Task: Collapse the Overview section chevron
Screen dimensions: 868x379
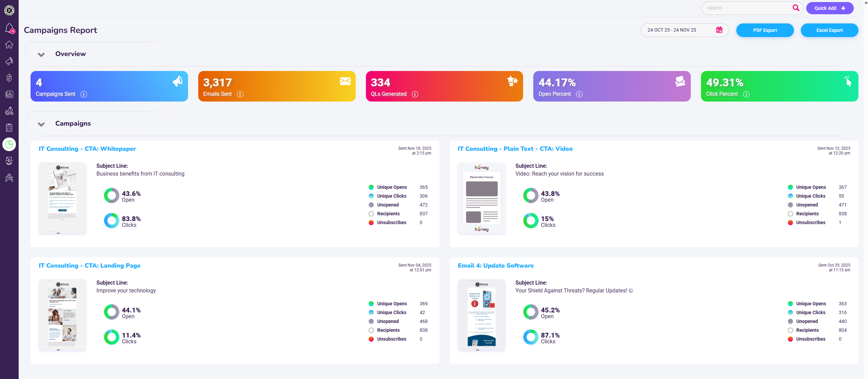Action: point(41,54)
